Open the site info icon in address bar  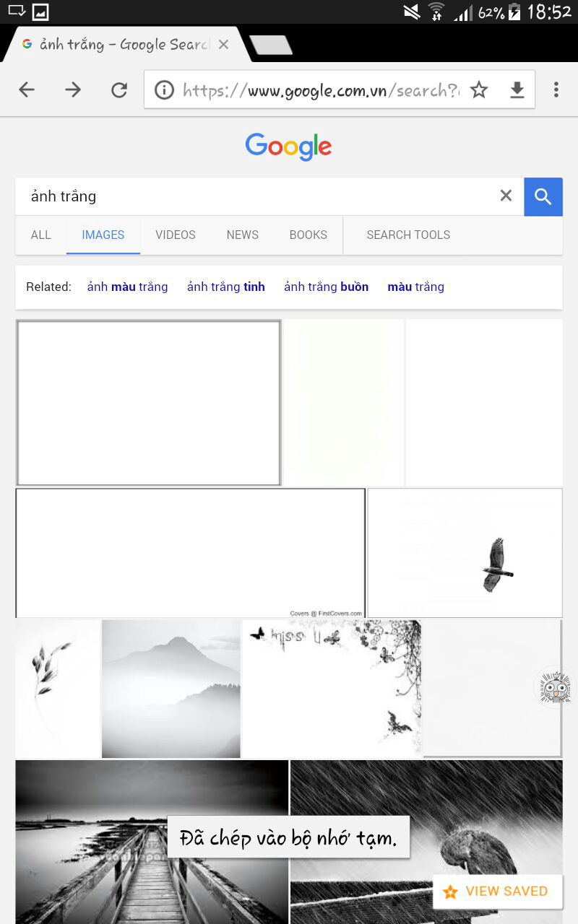coord(165,90)
